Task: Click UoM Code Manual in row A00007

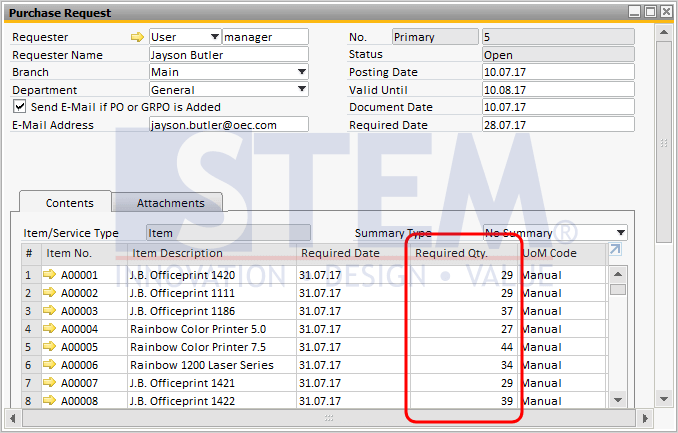Action: click(x=563, y=383)
